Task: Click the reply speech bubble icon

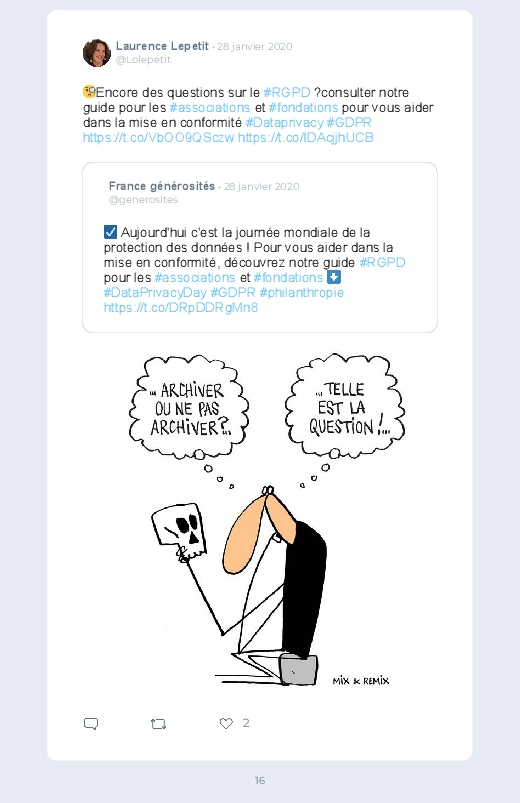Action: point(91,724)
